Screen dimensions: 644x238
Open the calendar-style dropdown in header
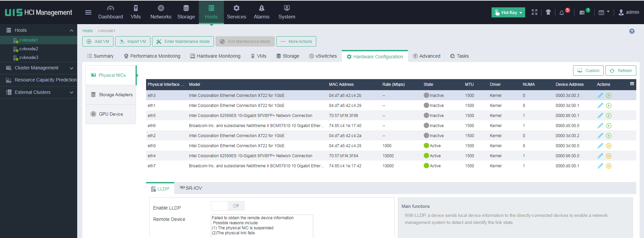point(604,13)
